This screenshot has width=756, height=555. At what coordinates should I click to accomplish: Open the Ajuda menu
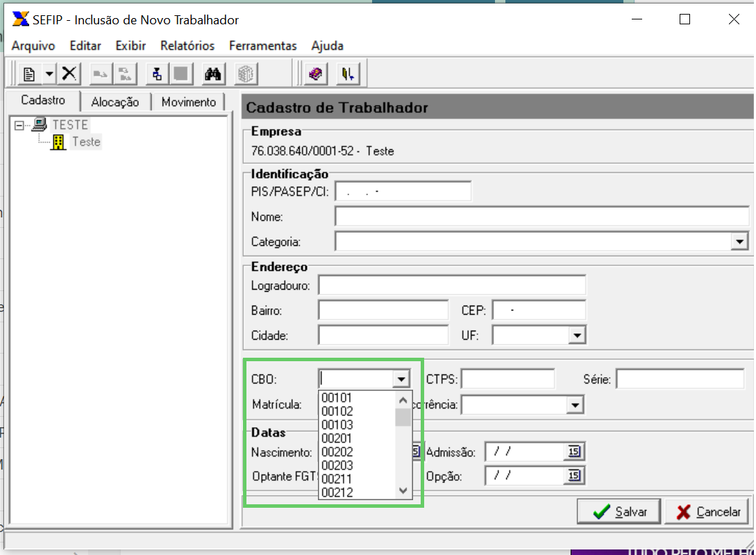[x=328, y=46]
